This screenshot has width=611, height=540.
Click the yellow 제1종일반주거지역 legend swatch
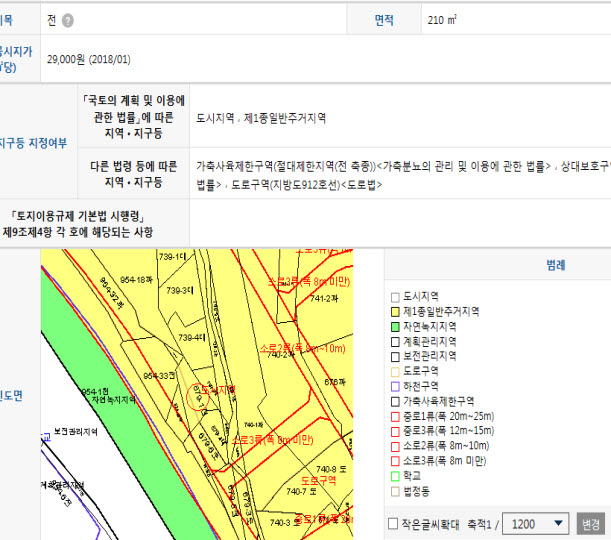395,312
